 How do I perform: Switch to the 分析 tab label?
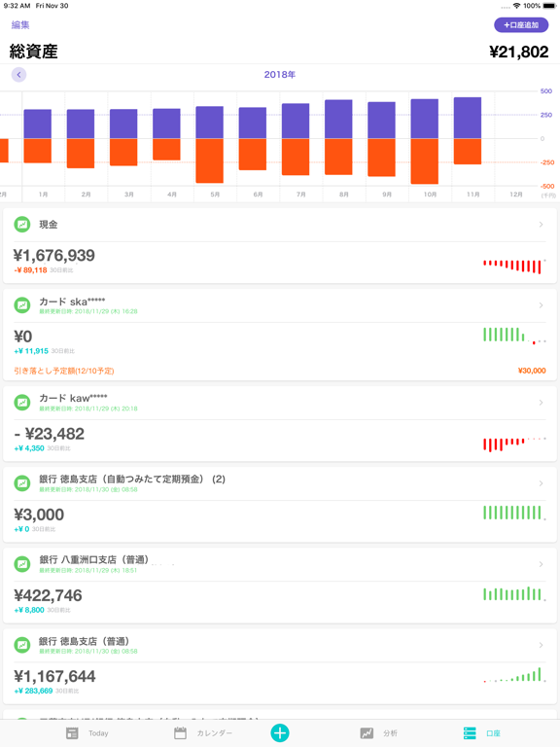(391, 733)
